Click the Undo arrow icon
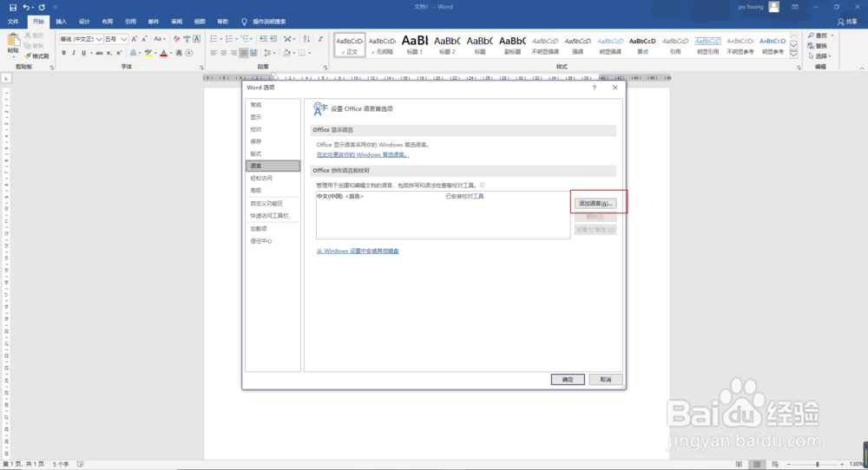The width and height of the screenshot is (868, 470). 26,7
